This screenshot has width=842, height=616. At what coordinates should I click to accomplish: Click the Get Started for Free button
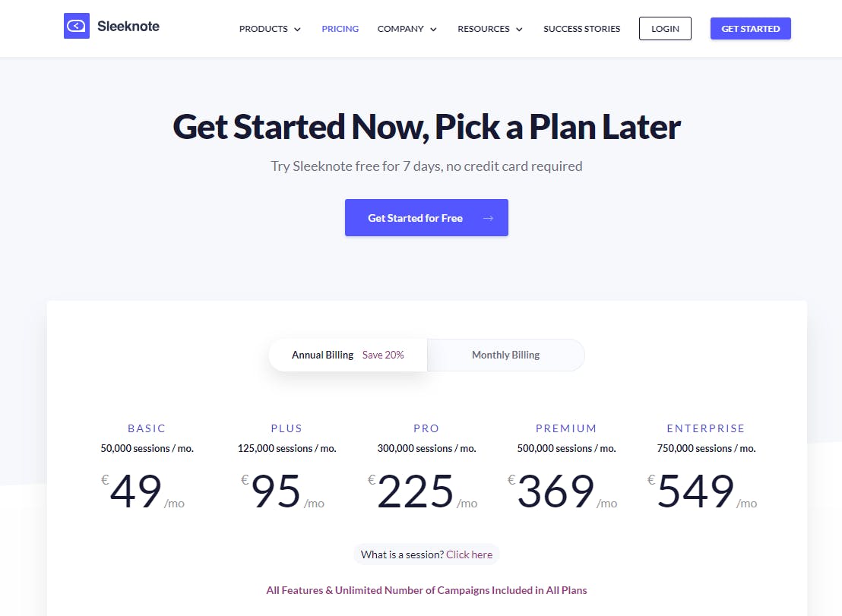[426, 217]
